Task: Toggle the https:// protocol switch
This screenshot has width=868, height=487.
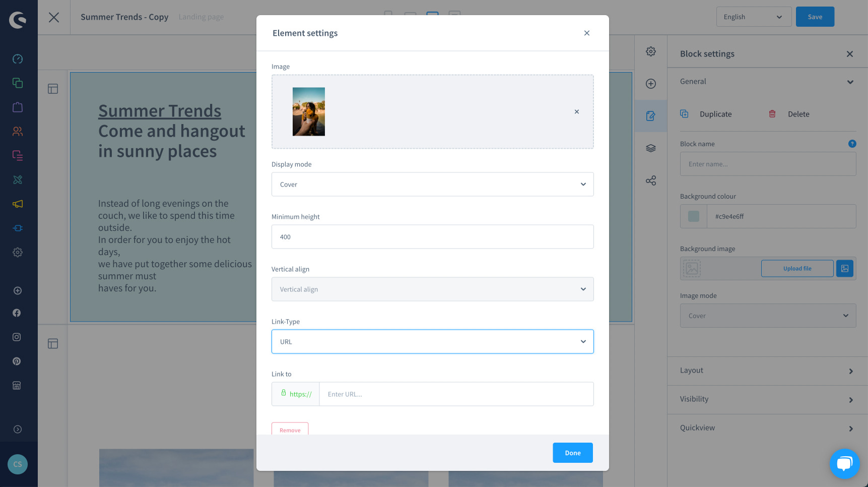Action: (x=296, y=394)
